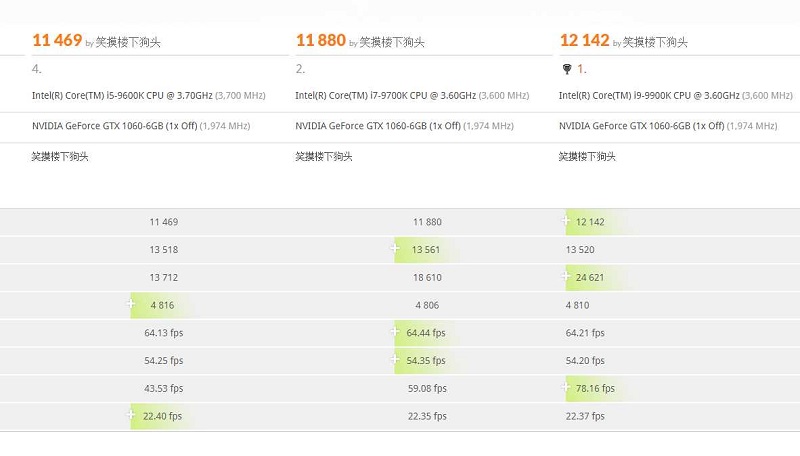800x456 pixels.
Task: Click the username under the i7-9700K GPU row
Action: (x=323, y=157)
